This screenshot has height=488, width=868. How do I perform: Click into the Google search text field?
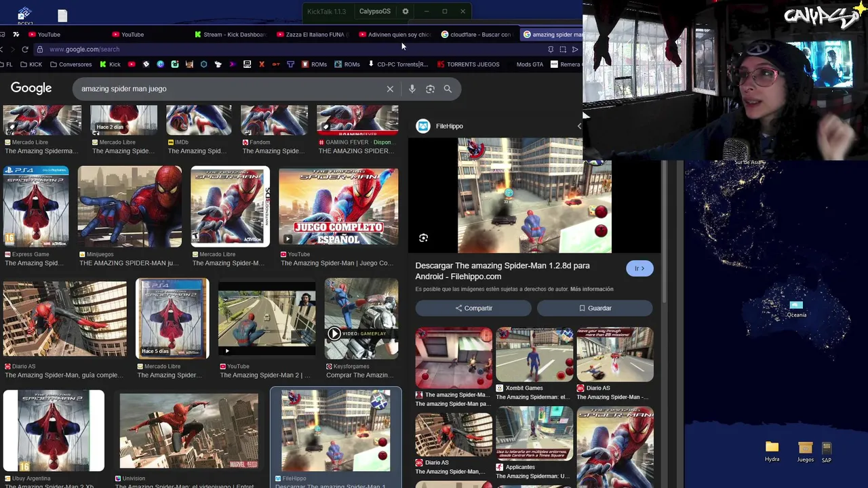pyautogui.click(x=231, y=89)
